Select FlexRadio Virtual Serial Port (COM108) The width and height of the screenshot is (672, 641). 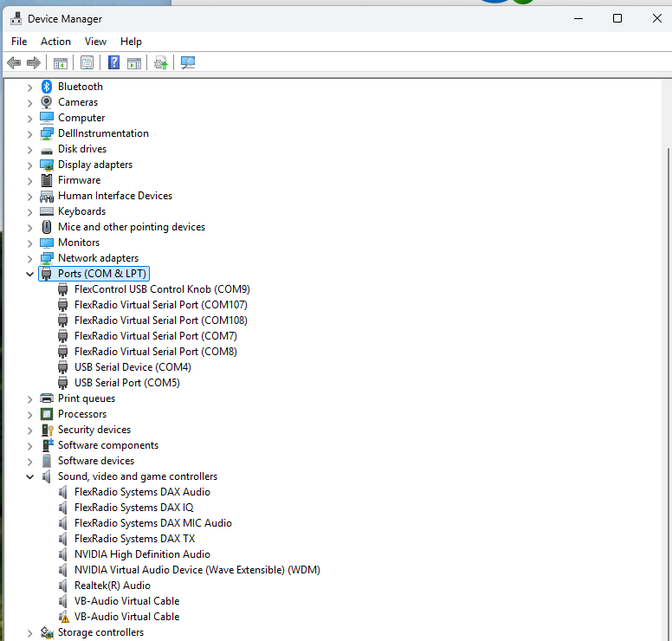click(161, 320)
